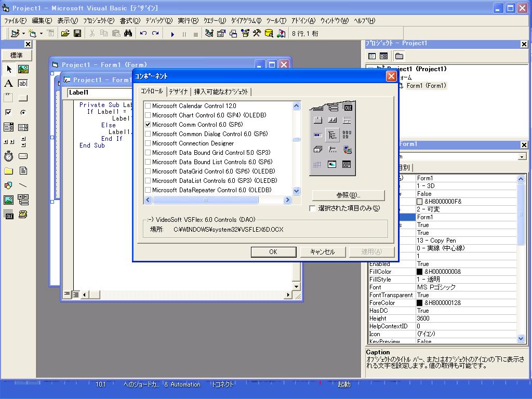This screenshot has width=532, height=399.
Task: Open the Properties object dropdown arrow
Action: [522, 157]
